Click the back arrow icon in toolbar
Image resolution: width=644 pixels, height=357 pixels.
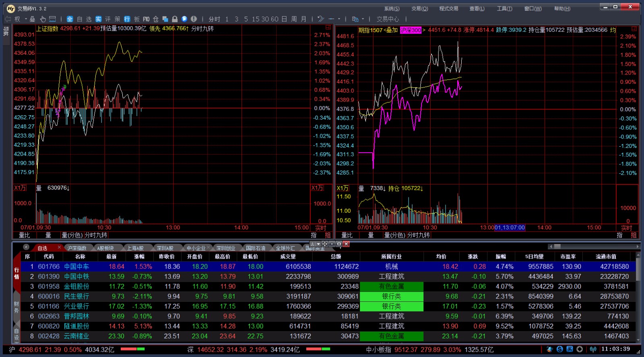coord(8,19)
